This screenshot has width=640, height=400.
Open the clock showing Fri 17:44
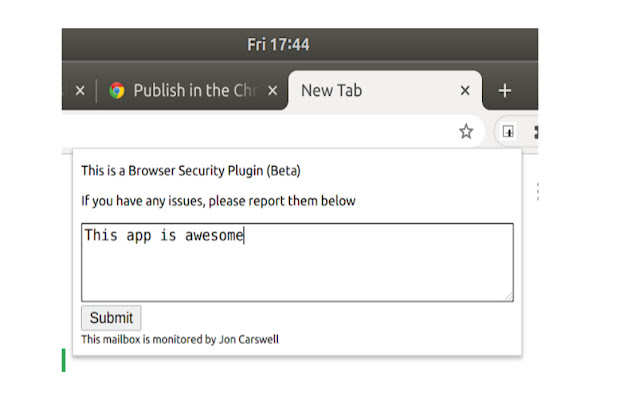278,45
